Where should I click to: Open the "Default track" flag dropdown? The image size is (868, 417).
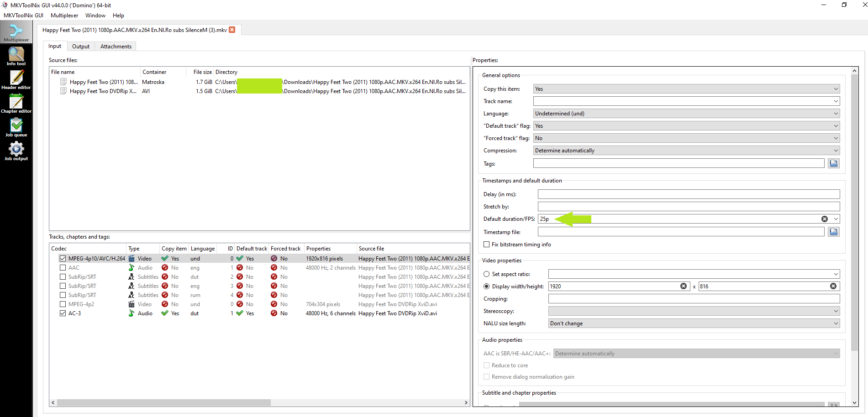(686, 126)
